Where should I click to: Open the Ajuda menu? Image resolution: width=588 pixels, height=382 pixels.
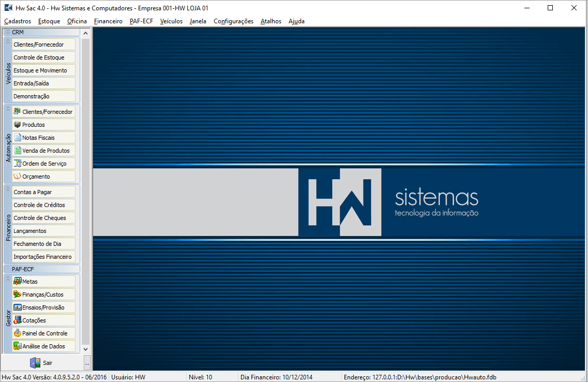coord(296,21)
